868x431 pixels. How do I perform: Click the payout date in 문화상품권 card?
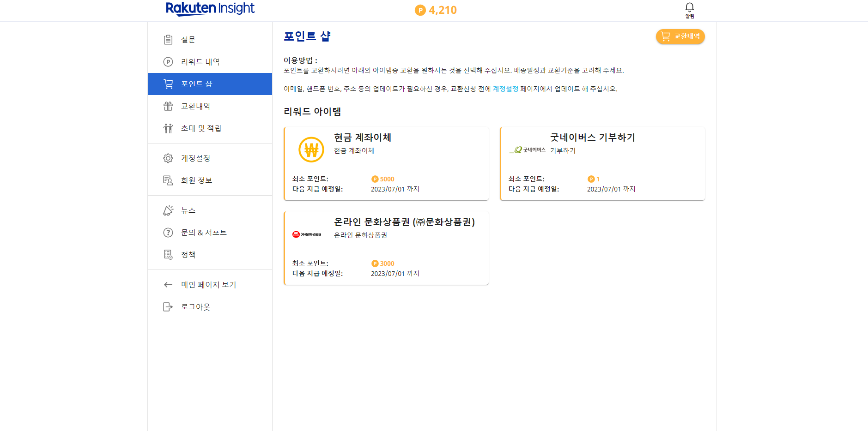click(395, 274)
